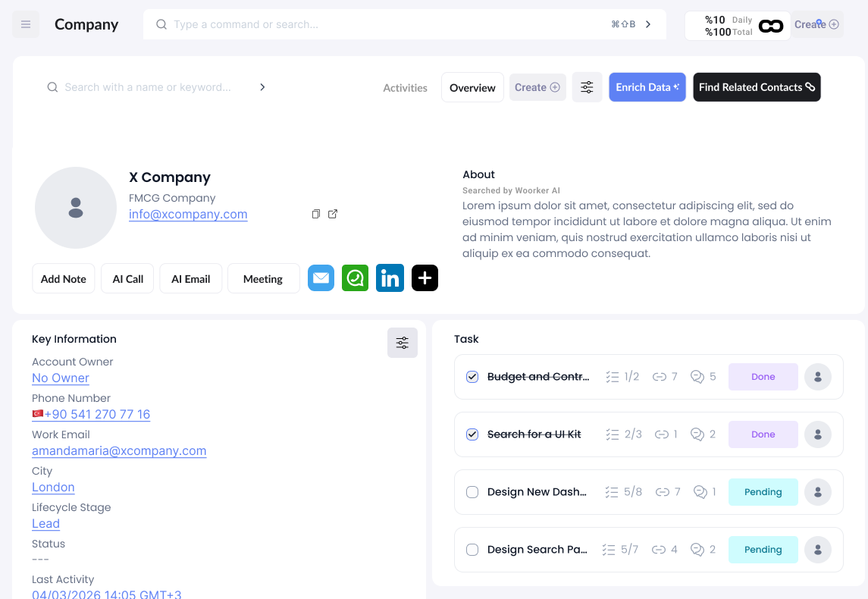Click the Meeting button
The image size is (868, 599).
[264, 278]
